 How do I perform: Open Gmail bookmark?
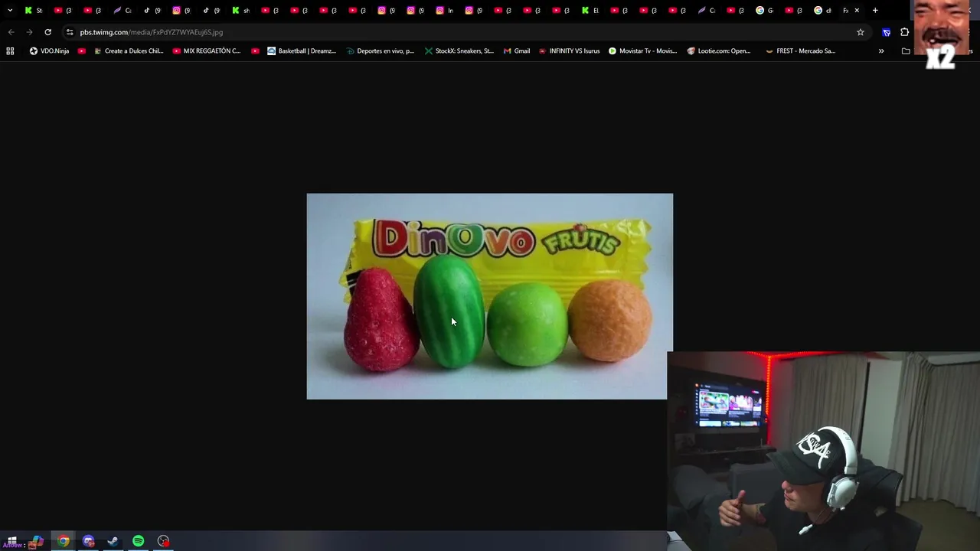coord(517,51)
